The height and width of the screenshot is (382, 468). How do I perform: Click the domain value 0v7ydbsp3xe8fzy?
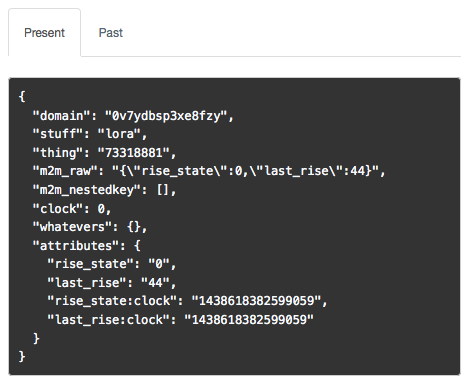pyautogui.click(x=166, y=116)
